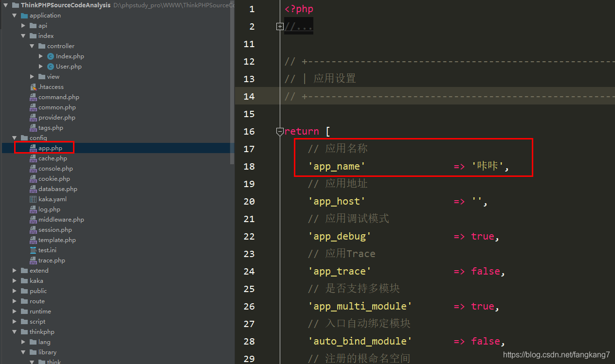Click the test.ini file type icon
The image size is (615, 364).
point(33,250)
